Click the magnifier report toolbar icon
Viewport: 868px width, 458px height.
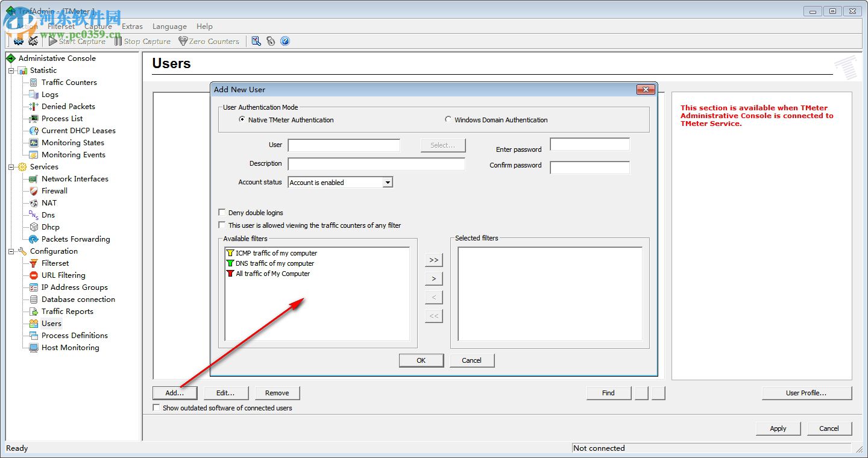(256, 41)
